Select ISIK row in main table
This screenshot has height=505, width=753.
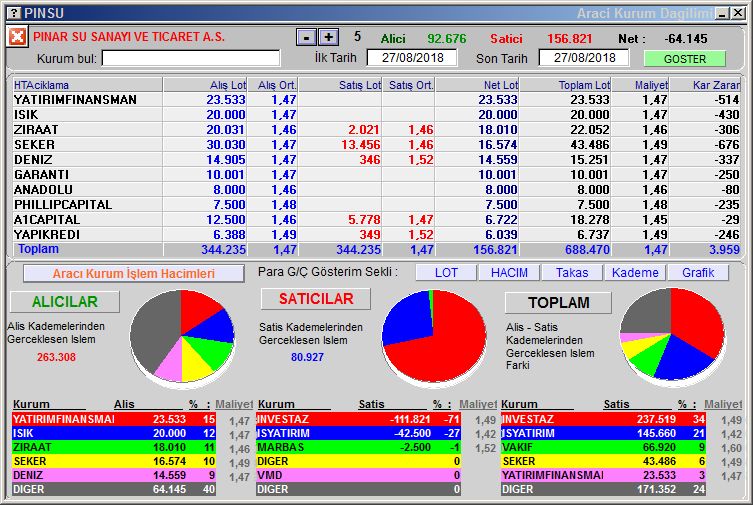coord(376,115)
